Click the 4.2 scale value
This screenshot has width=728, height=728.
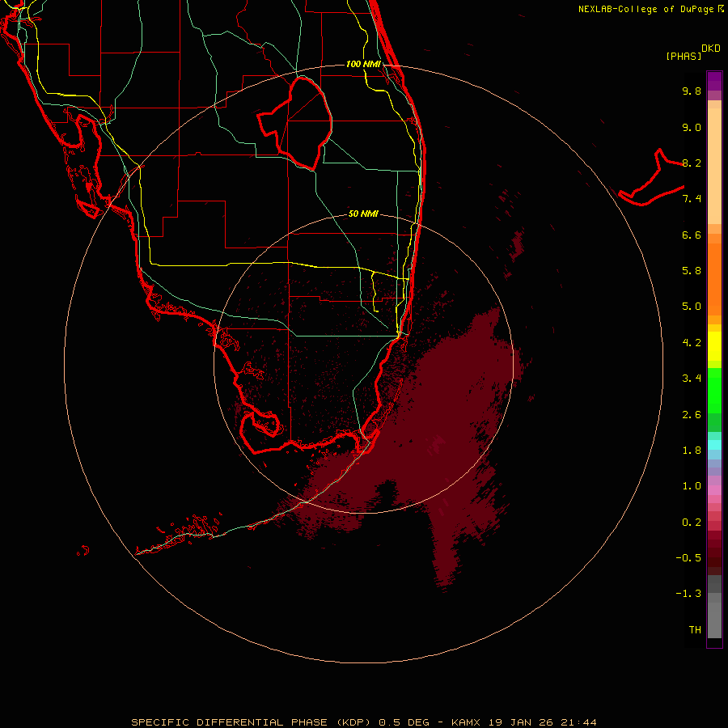pos(692,343)
